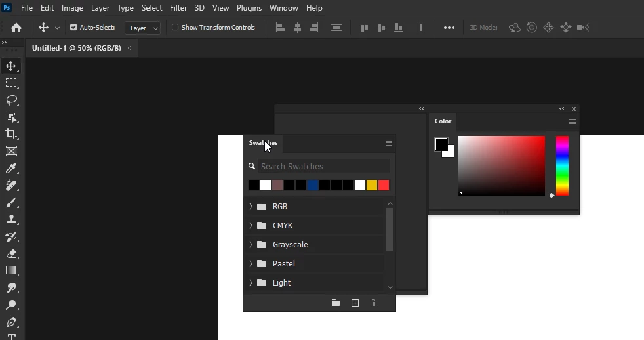
Task: Click the delete swatch trash icon
Action: point(373,303)
